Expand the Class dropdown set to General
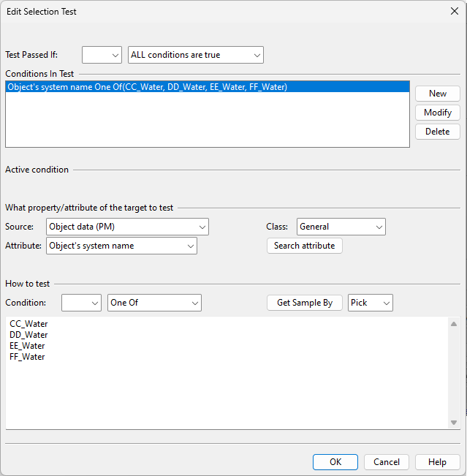This screenshot has width=467, height=476. (x=341, y=227)
